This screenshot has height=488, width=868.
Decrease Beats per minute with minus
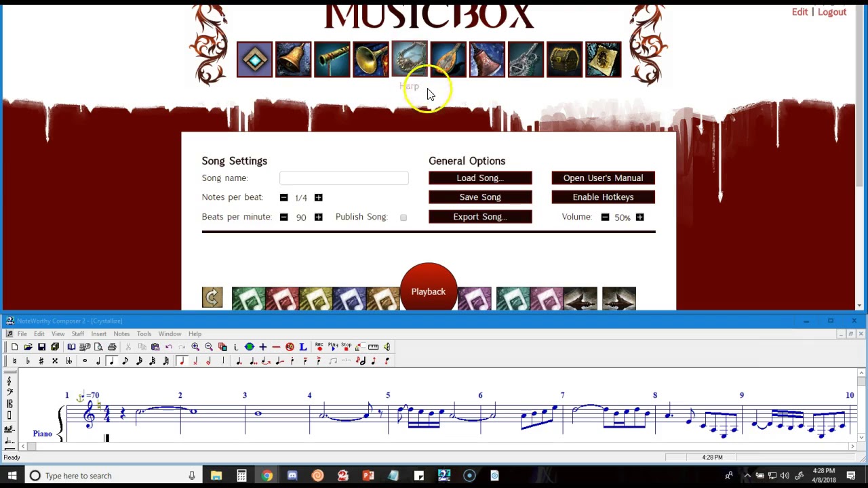point(283,217)
